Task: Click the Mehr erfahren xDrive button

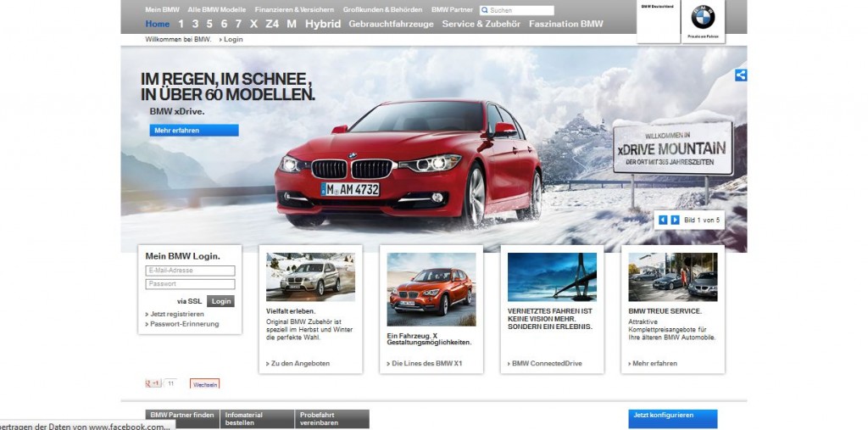Action: (x=194, y=131)
